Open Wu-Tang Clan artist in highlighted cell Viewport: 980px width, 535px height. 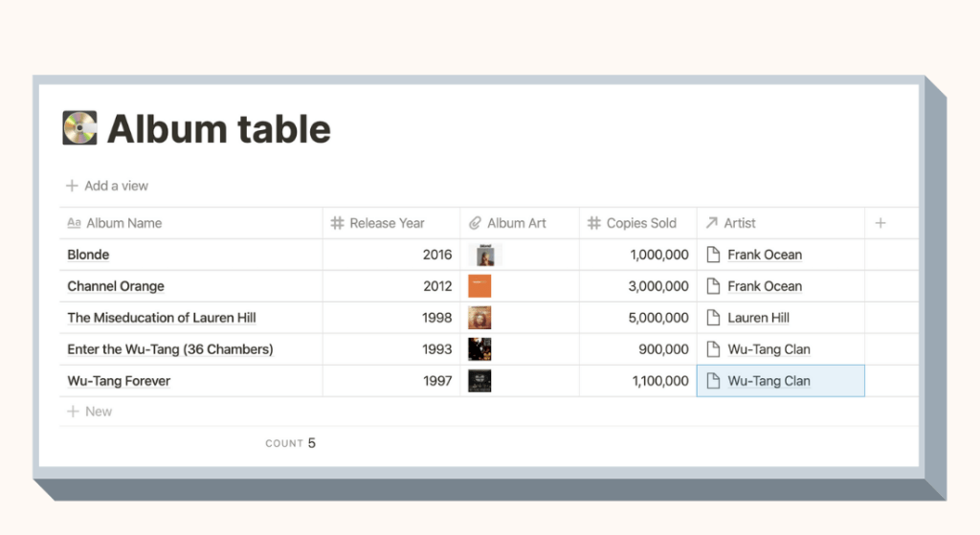[768, 381]
